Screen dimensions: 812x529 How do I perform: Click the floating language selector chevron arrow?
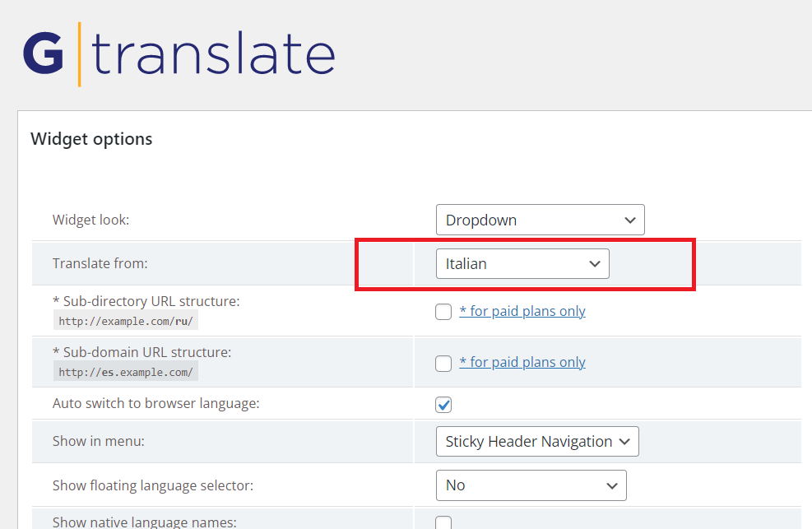tap(612, 485)
